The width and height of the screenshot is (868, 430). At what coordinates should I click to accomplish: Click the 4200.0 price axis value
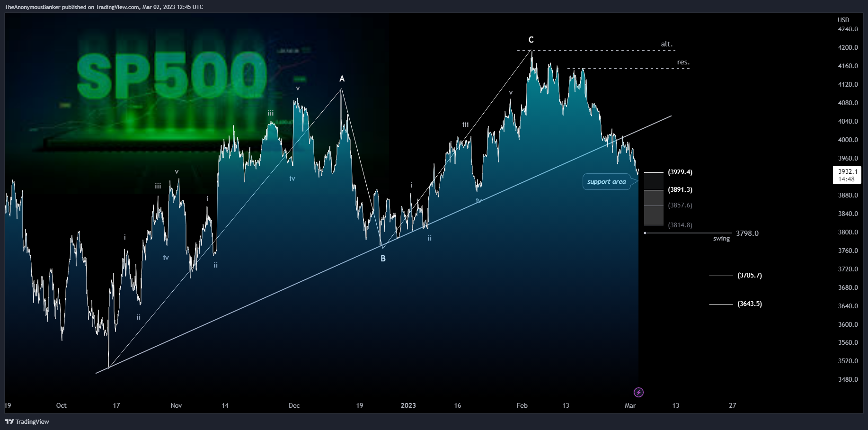[848, 47]
